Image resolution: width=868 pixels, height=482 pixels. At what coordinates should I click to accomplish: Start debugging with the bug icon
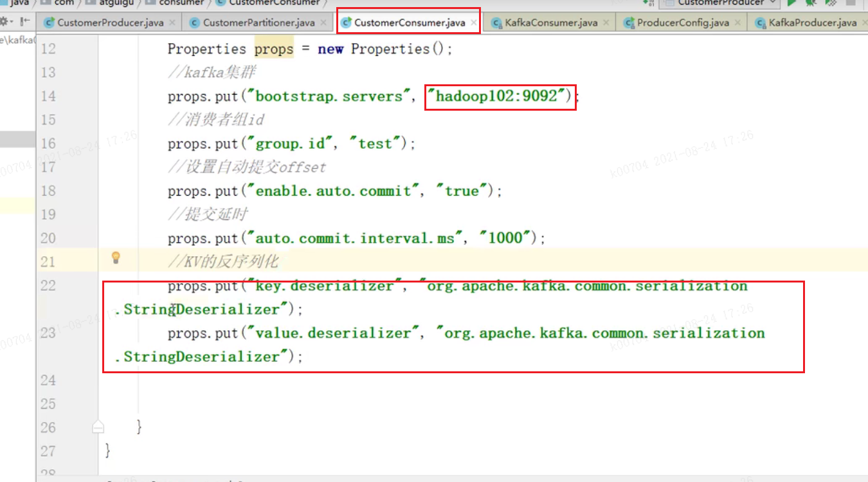tap(811, 3)
